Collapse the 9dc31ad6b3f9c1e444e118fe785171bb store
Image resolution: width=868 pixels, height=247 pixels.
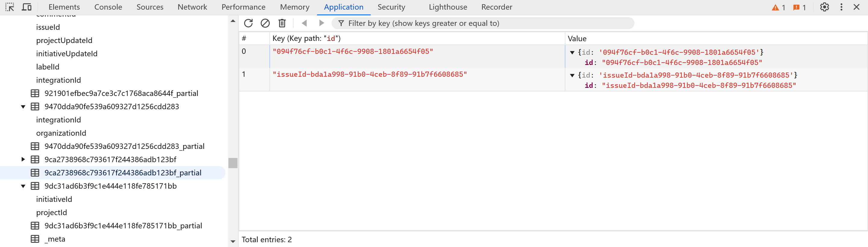(23, 186)
